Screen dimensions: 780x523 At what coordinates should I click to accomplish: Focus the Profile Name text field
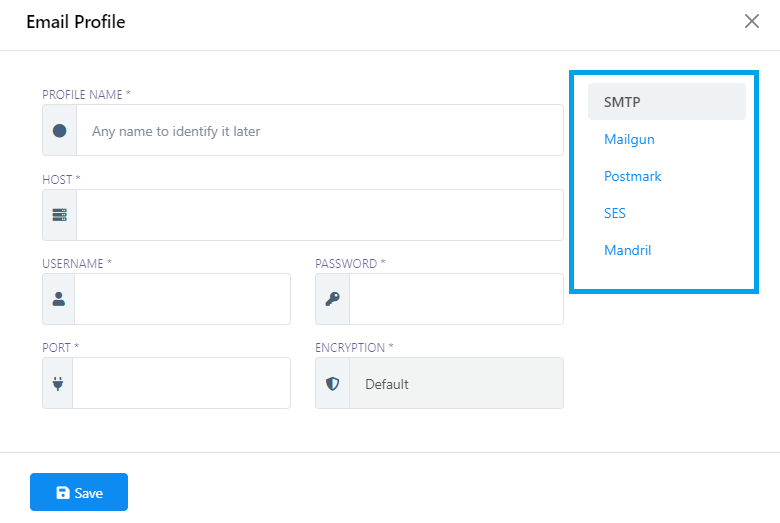[319, 131]
